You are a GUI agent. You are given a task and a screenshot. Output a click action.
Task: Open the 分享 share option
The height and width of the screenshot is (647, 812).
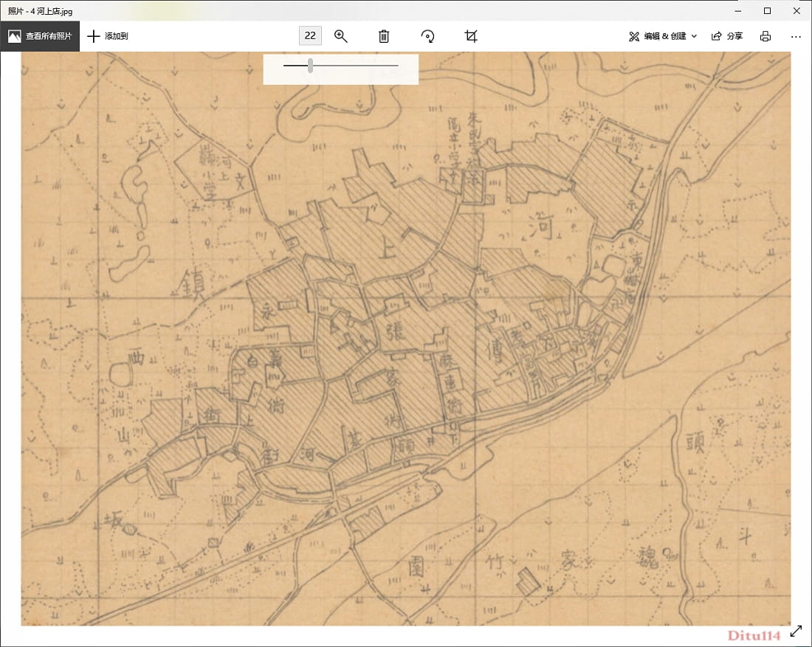[x=726, y=36]
